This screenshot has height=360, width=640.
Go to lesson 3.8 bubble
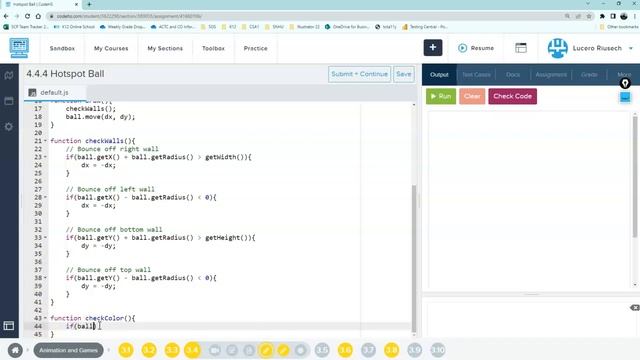(391, 350)
